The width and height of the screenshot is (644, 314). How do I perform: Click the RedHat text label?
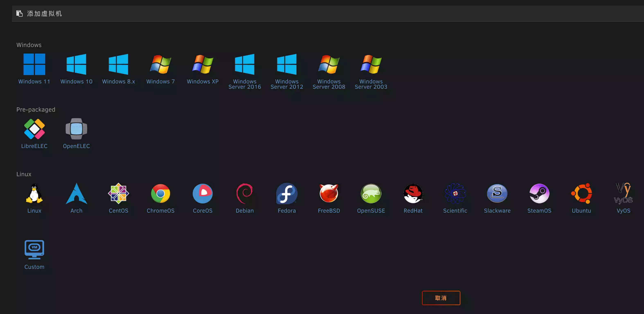[x=413, y=211]
